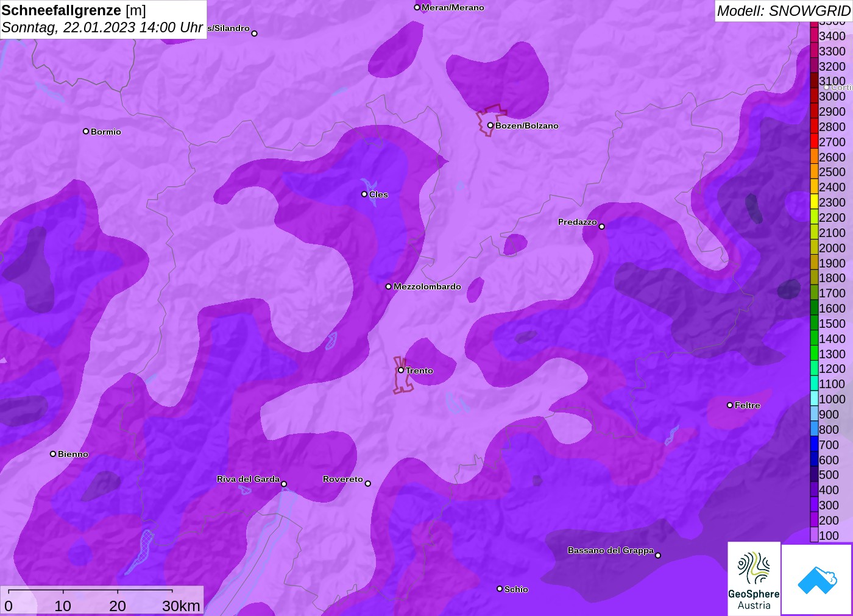Screen dimensions: 853x616
Task: Click the 500 dark purple legend swatch
Action: coord(814,474)
